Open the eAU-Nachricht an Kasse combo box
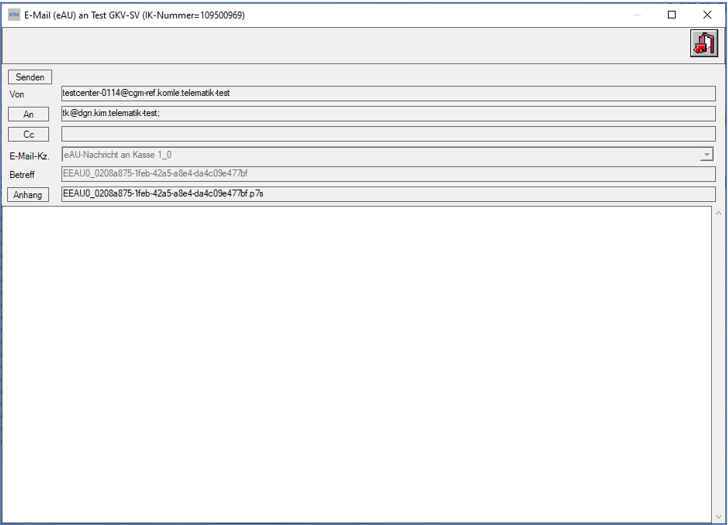Screen dimensions: 728x525 pos(387,155)
